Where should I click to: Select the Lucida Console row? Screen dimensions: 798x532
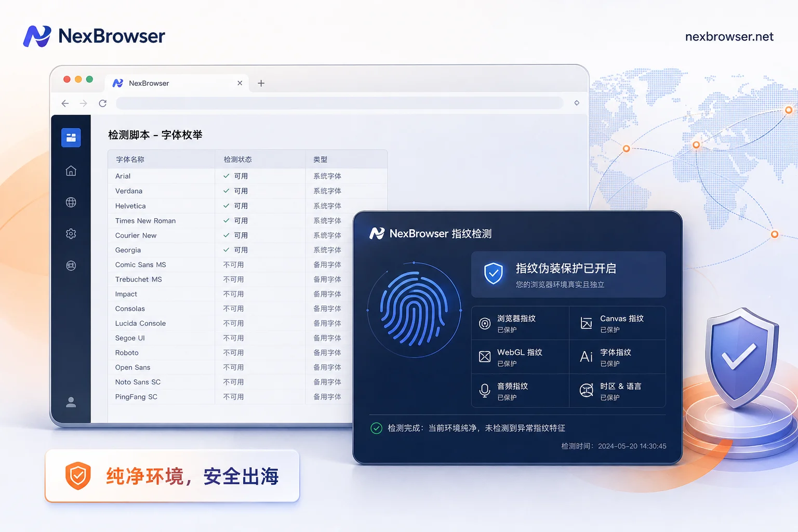231,323
